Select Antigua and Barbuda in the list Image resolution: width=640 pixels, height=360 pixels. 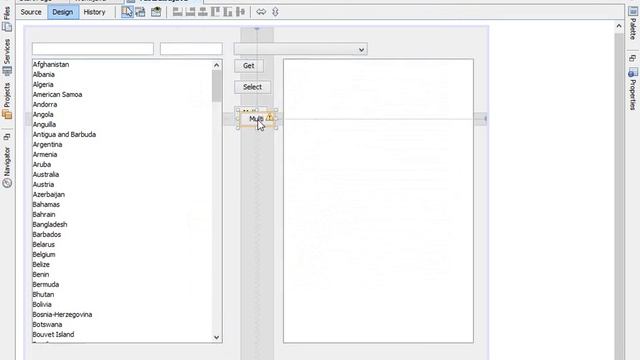click(64, 135)
